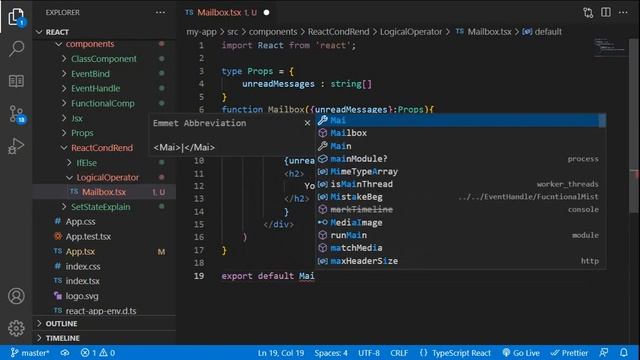Open the Search view icon

(x=16, y=49)
